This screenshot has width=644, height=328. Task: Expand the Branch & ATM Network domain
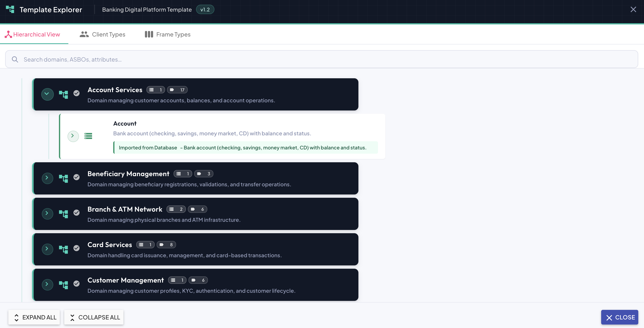(47, 214)
